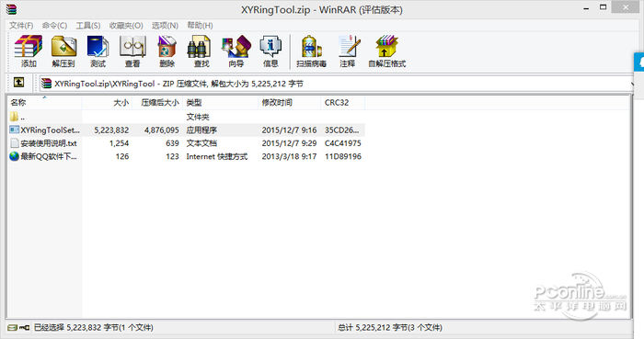Click size value 5,223,832
644x339 pixels.
point(111,130)
